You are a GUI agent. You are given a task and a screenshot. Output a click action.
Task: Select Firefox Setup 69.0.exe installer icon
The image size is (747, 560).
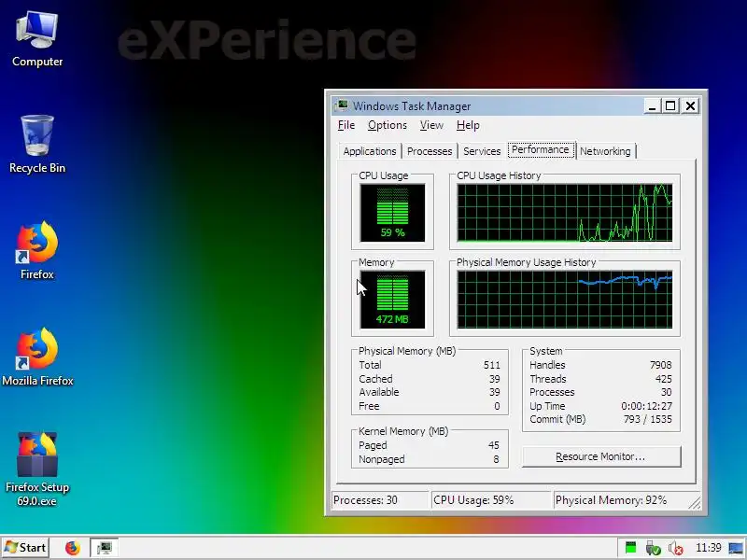pyautogui.click(x=37, y=469)
